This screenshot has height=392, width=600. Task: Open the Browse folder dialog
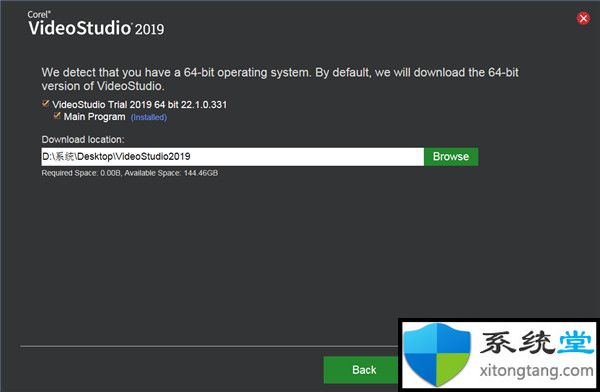coord(451,157)
